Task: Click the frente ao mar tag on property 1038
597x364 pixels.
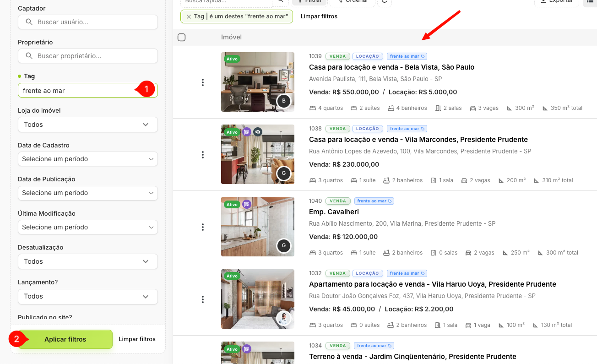Action: pyautogui.click(x=407, y=129)
